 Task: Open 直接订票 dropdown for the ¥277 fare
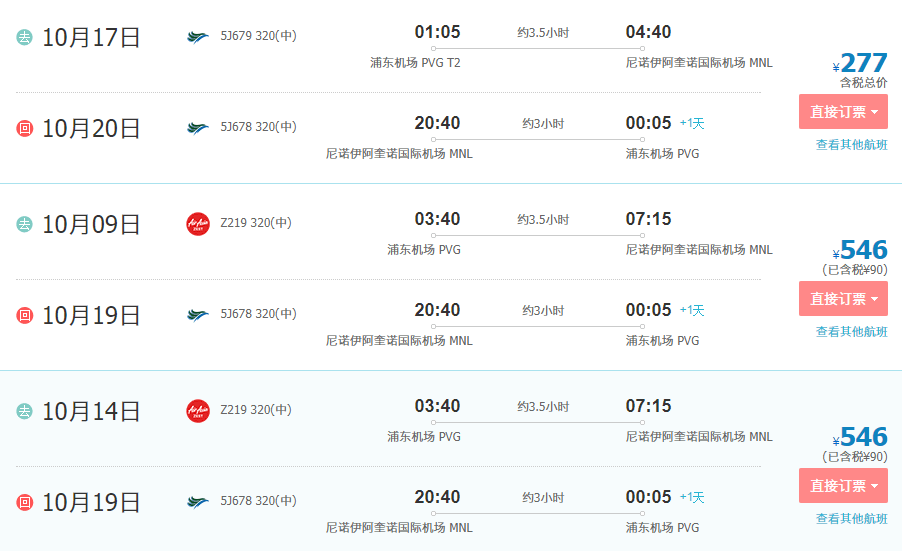[x=843, y=112]
